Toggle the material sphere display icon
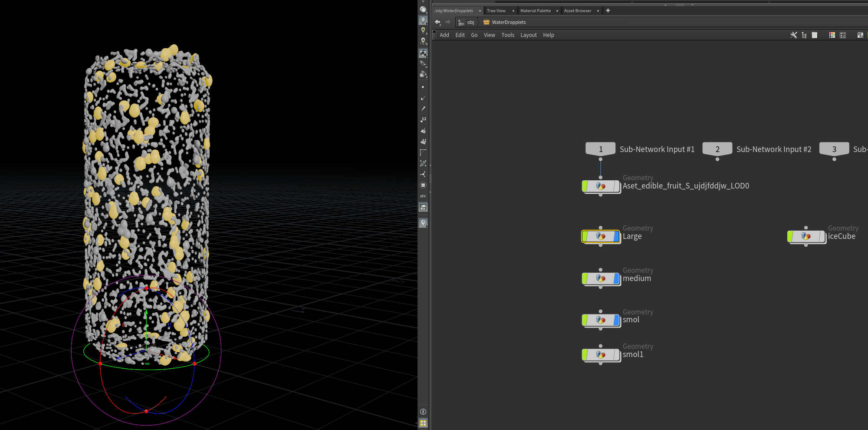 tap(423, 53)
